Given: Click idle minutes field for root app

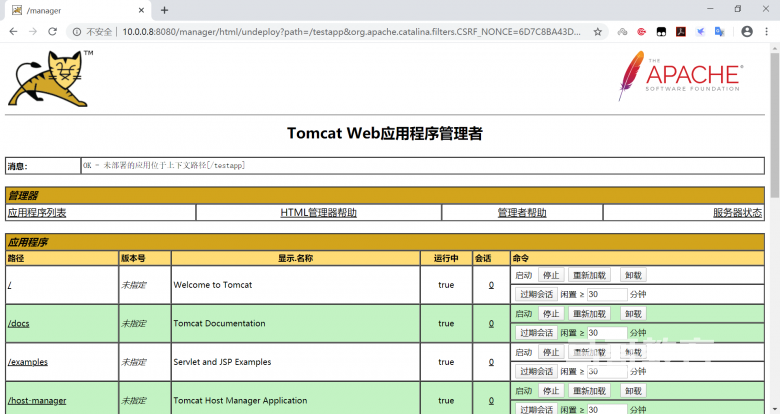Looking at the screenshot, I should pyautogui.click(x=607, y=295).
